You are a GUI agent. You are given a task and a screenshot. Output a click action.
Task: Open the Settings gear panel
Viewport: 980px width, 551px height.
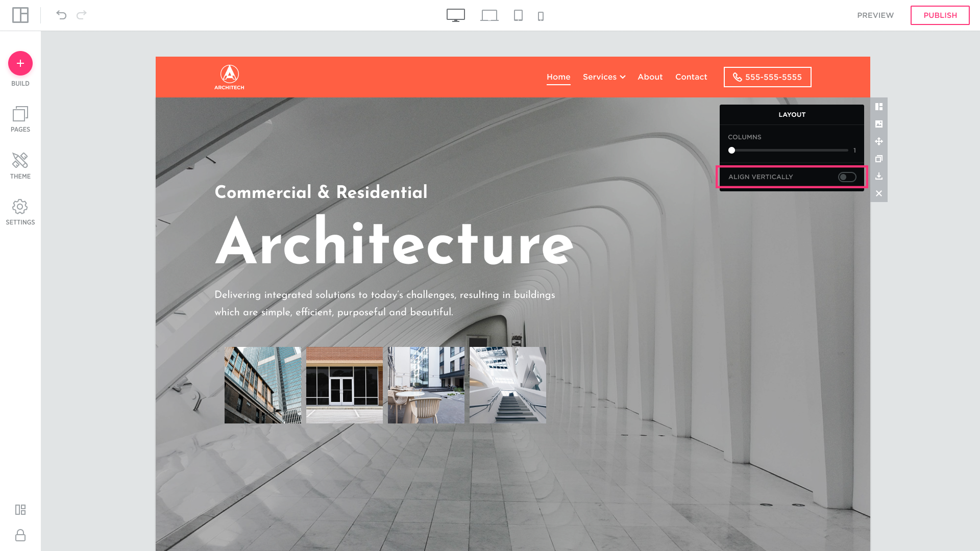(20, 212)
